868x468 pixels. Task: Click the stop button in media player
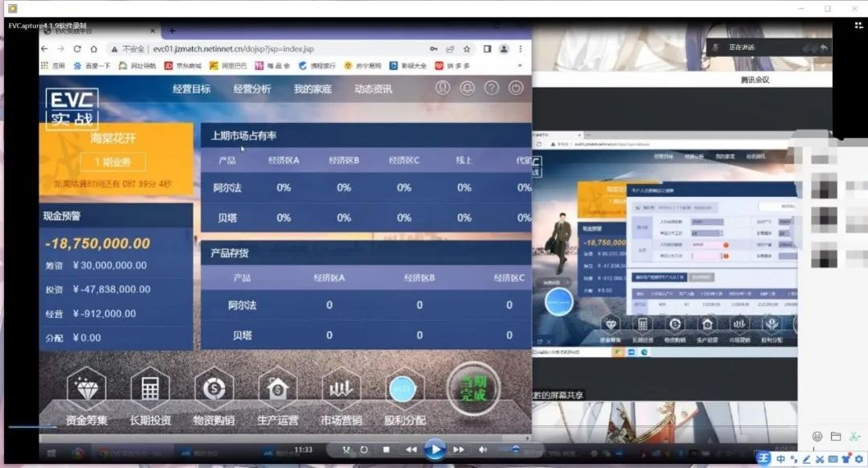[x=386, y=450]
